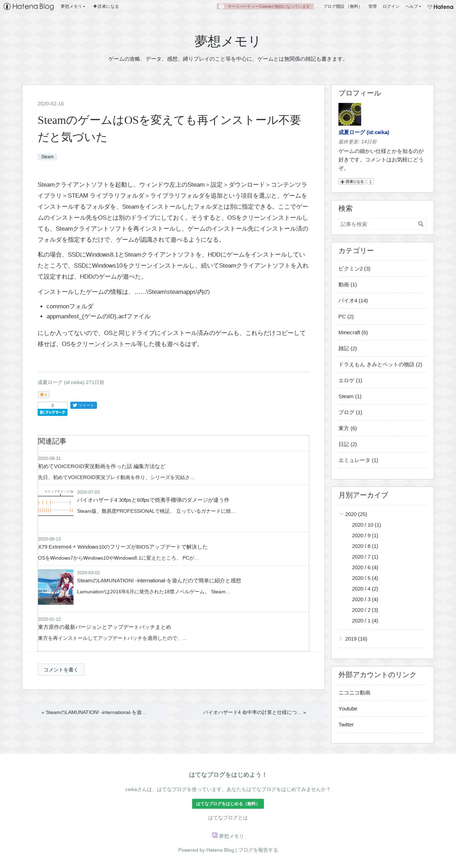Click 読者になる button in profile box
Image resolution: width=456 pixels, height=868 pixels.
click(x=352, y=181)
